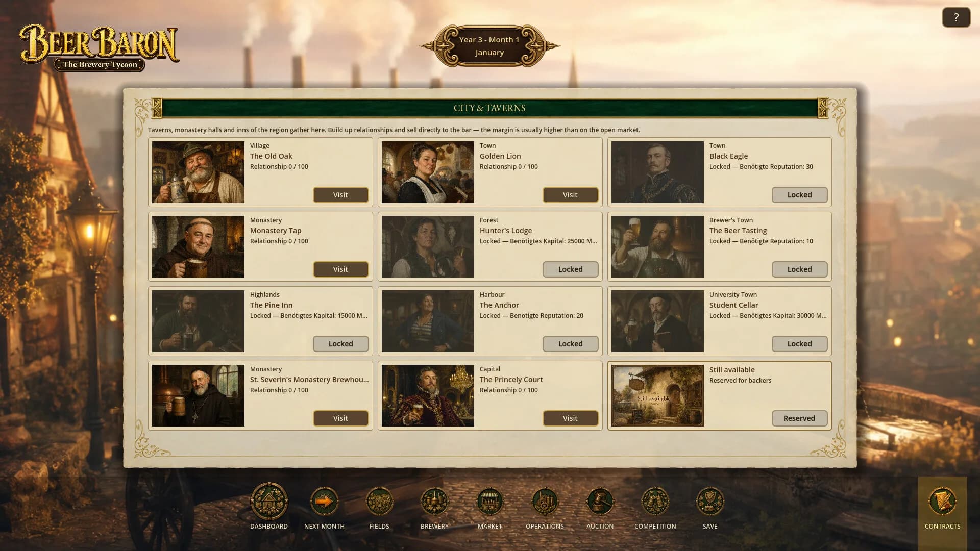
Task: Open the Competition icon
Action: [x=655, y=502]
